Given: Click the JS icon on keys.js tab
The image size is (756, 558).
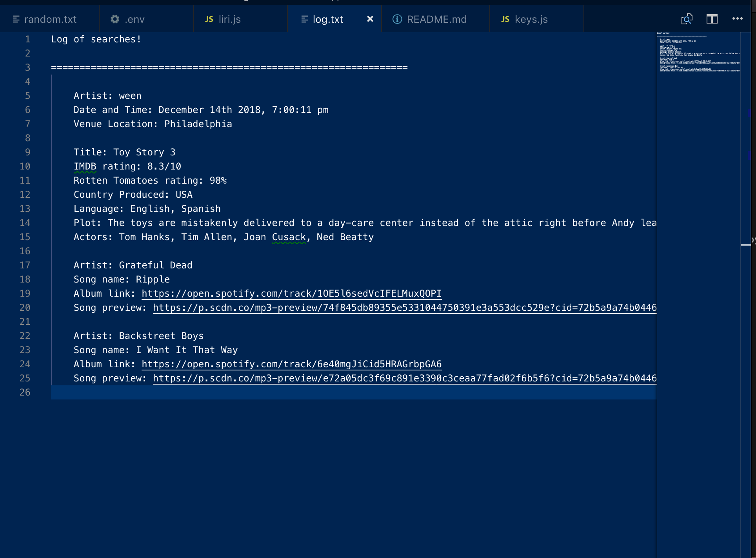Looking at the screenshot, I should coord(505,19).
